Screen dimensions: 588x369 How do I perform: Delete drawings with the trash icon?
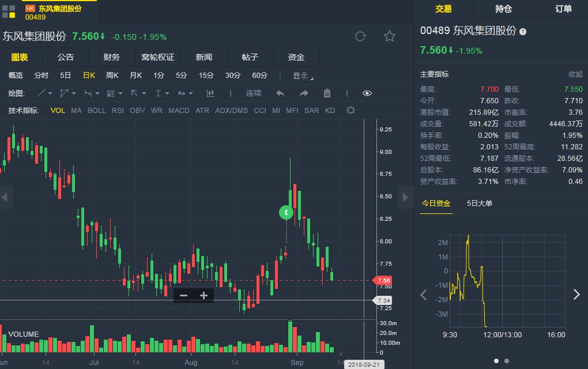tap(327, 93)
